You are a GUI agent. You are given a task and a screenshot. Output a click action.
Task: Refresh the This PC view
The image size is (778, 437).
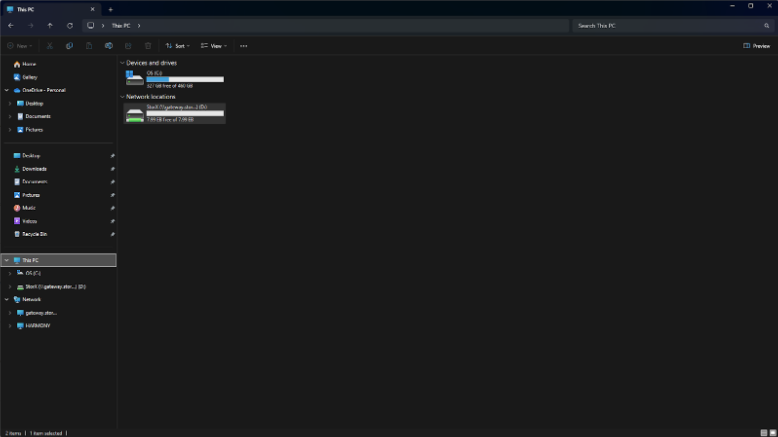tap(70, 26)
